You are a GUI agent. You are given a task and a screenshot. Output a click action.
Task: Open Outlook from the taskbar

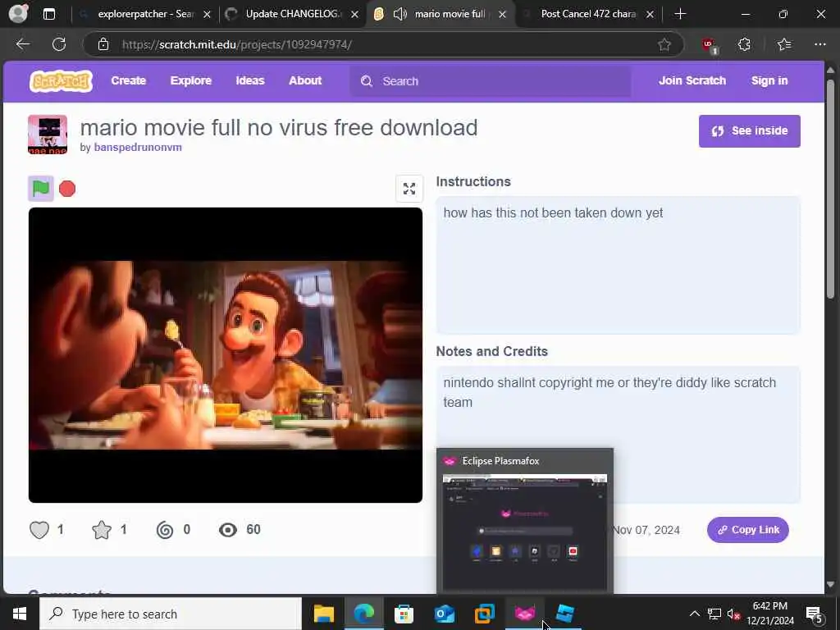(x=444, y=614)
